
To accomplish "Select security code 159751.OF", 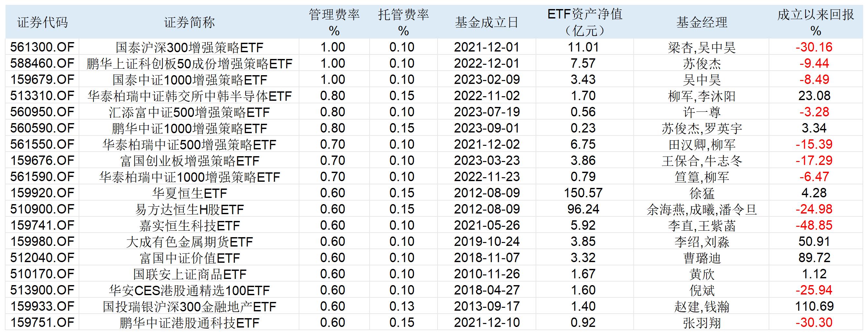I will pos(42,322).
